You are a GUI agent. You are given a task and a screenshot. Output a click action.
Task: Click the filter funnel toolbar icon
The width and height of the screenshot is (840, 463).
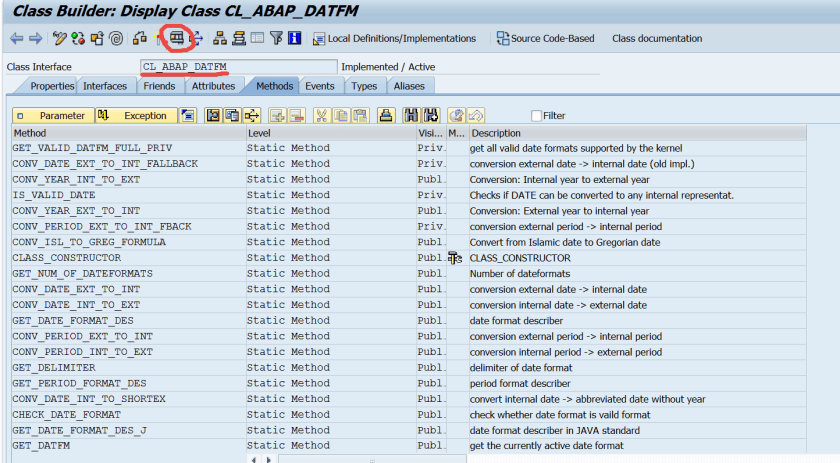pos(276,39)
